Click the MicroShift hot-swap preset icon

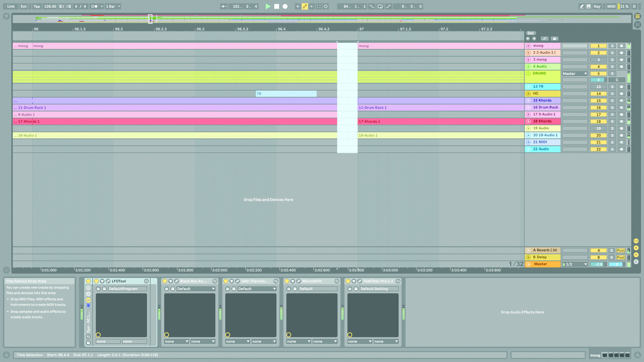tap(337, 281)
